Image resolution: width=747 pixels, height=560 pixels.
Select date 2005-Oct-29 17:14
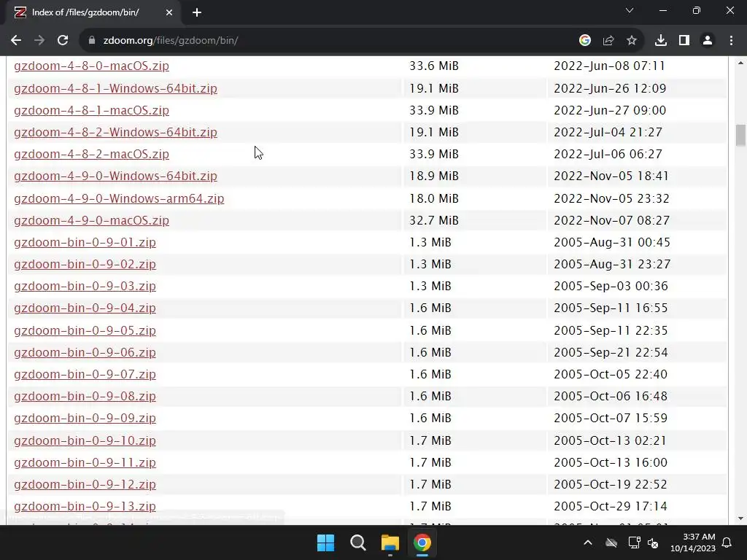[611, 506]
